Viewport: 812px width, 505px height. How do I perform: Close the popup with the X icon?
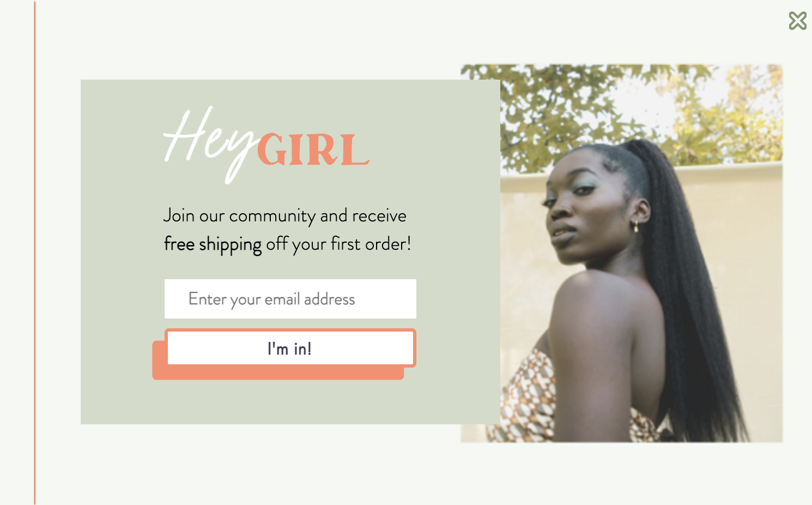(797, 21)
